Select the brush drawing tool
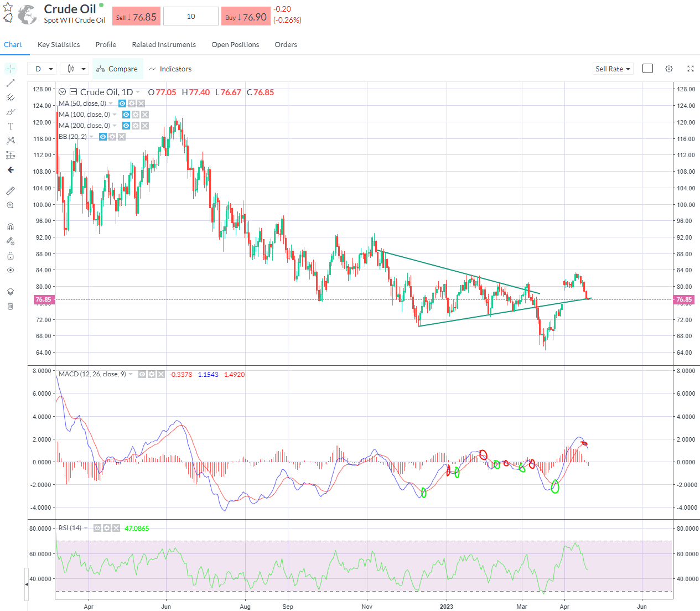700x611 pixels. point(11,112)
